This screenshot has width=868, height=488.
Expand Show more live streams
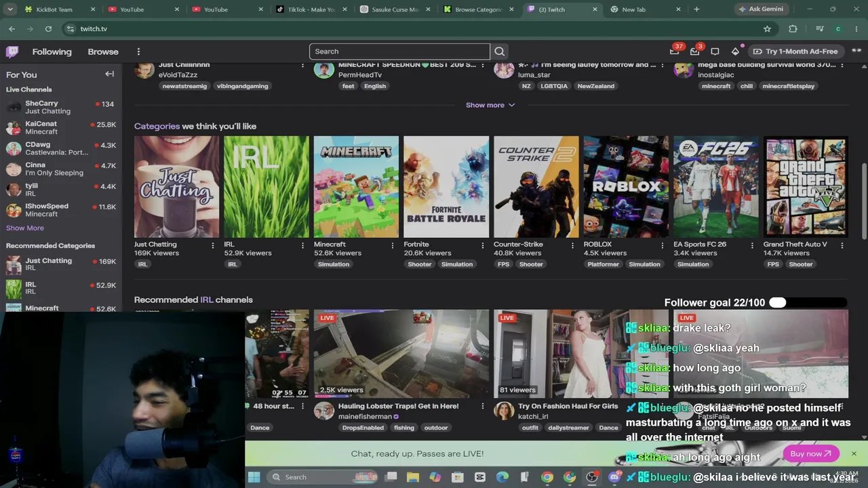point(490,105)
